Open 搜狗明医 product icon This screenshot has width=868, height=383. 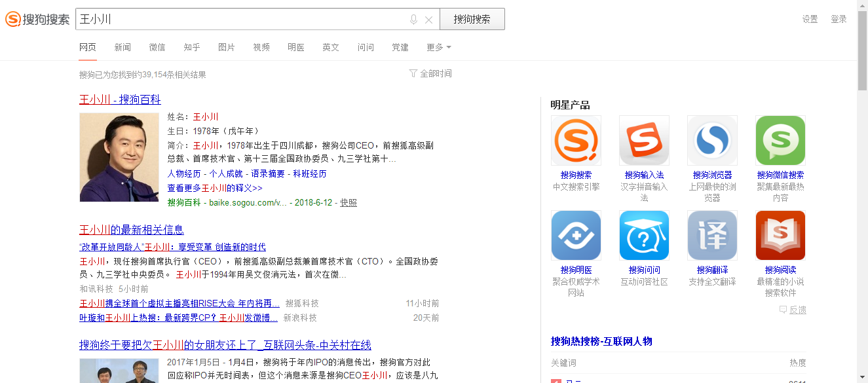click(x=576, y=236)
